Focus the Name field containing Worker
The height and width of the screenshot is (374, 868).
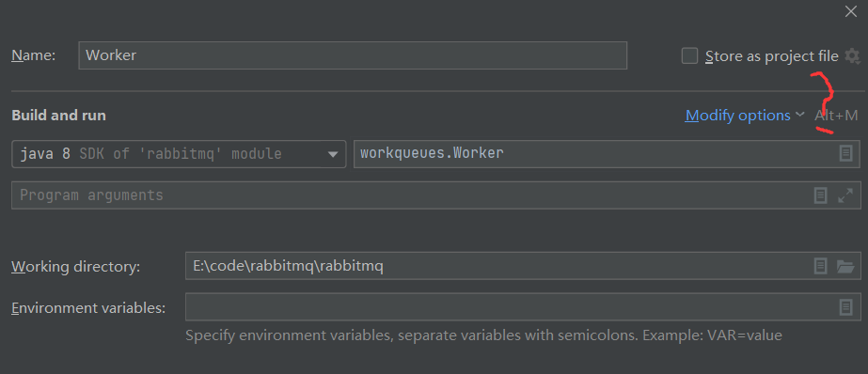pyautogui.click(x=353, y=55)
